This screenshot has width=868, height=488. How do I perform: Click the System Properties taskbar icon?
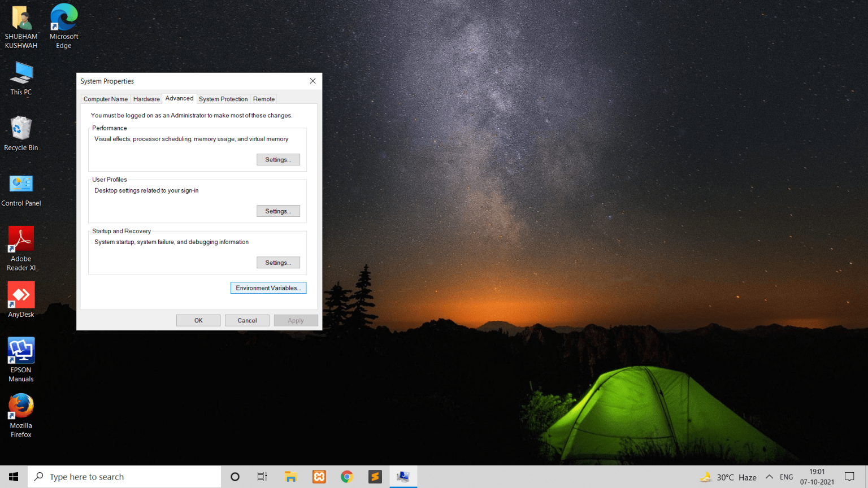(x=403, y=477)
